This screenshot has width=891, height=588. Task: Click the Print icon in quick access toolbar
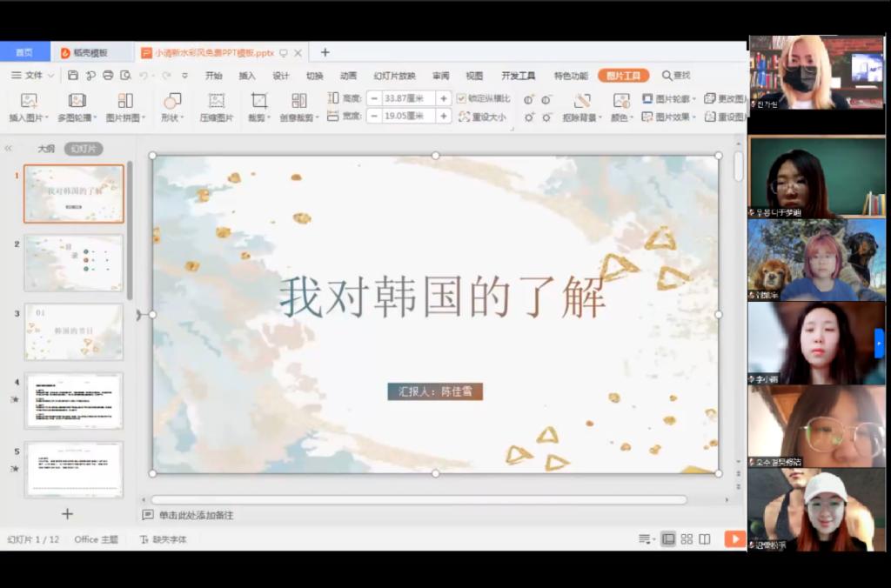click(108, 76)
